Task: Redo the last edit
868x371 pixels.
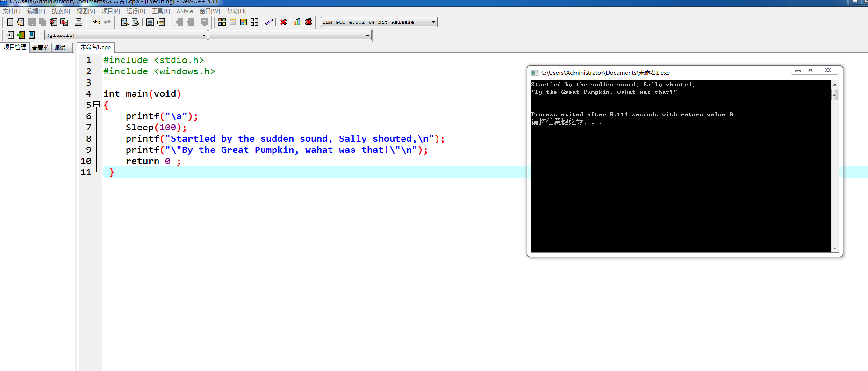Action: (108, 22)
